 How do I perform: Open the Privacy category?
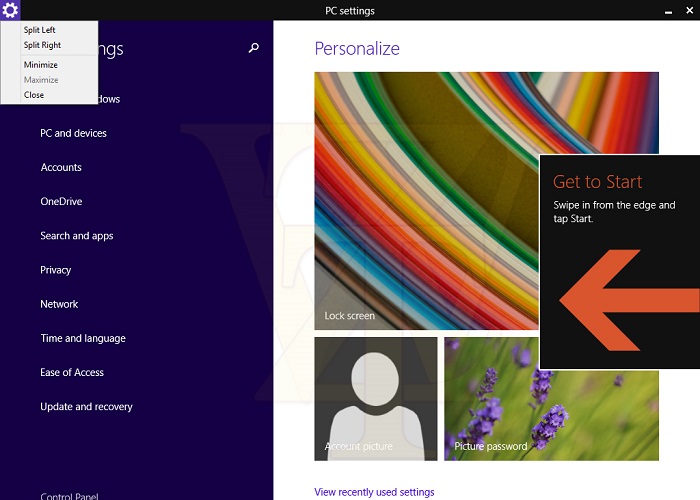56,270
